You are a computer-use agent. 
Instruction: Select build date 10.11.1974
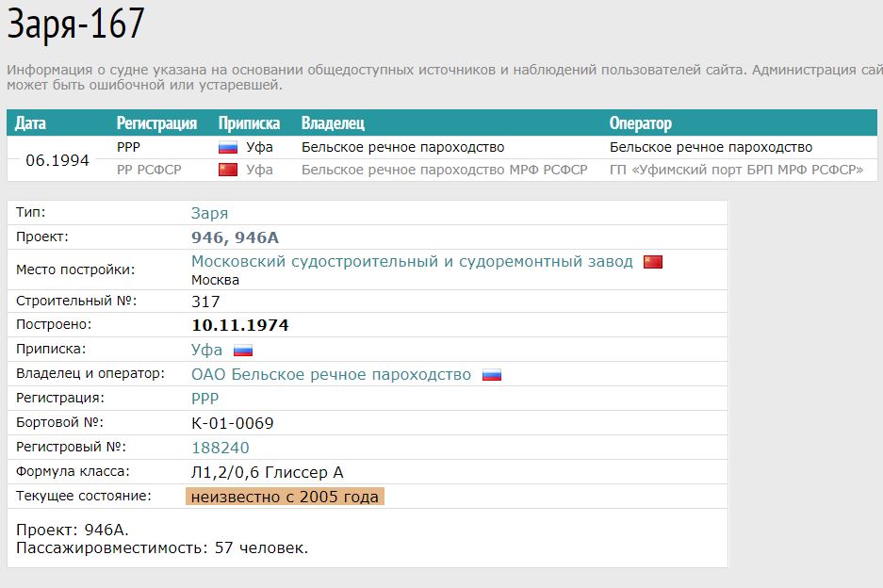[x=240, y=325]
